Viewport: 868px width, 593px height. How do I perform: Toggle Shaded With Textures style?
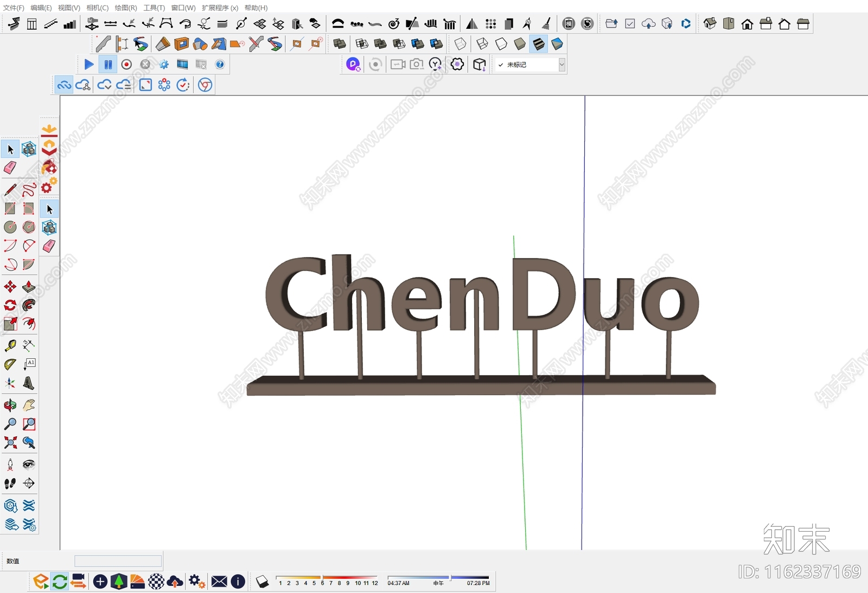click(538, 44)
